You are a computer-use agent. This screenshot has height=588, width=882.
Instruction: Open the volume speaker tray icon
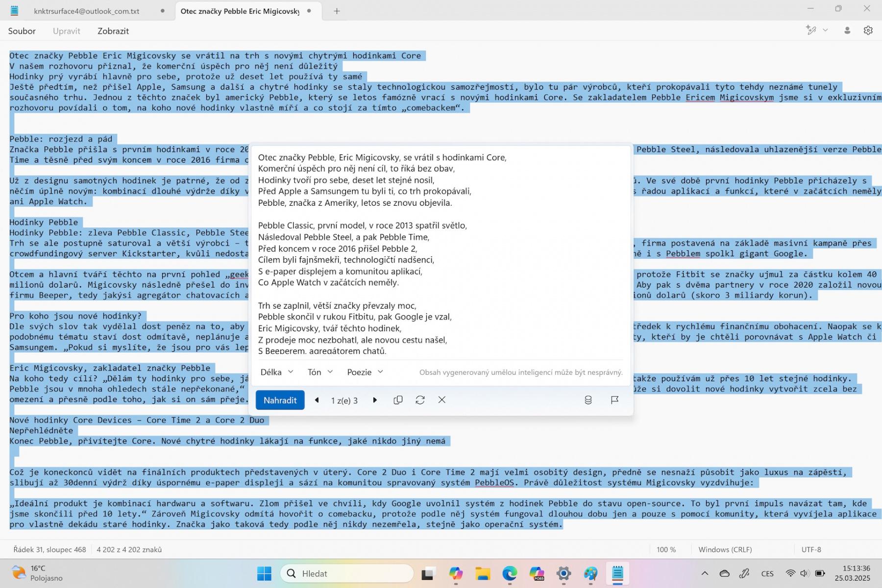805,573
